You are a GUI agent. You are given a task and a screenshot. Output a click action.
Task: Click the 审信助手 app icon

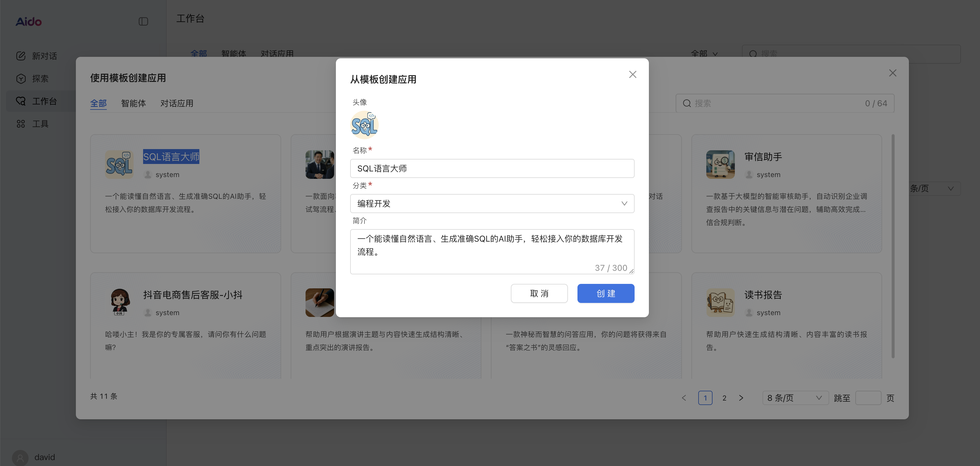pos(720,164)
